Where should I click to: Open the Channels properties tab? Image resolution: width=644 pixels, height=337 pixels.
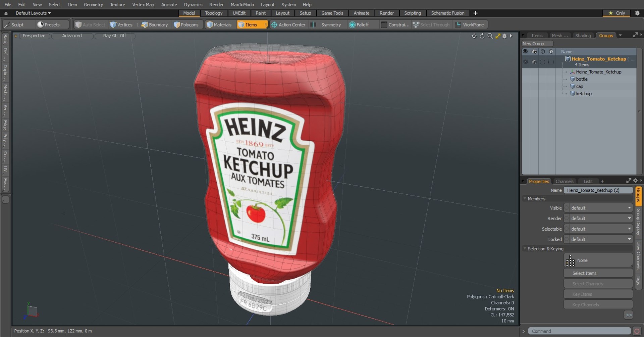565,181
